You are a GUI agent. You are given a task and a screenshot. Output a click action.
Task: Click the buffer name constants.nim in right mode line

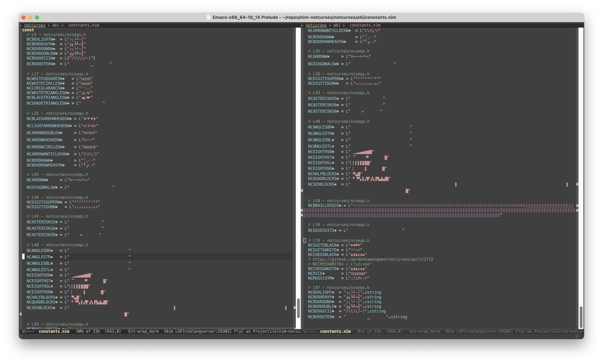(x=335, y=331)
